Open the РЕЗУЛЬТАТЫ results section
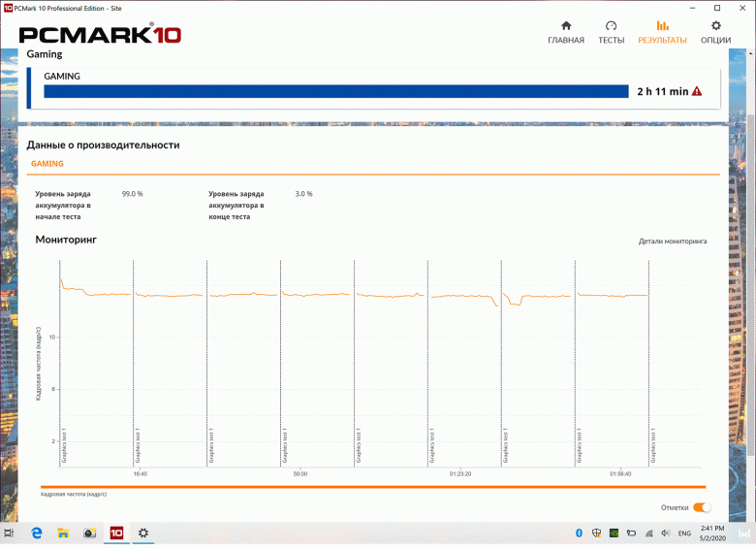Image resolution: width=756 pixels, height=549 pixels. coord(662,32)
